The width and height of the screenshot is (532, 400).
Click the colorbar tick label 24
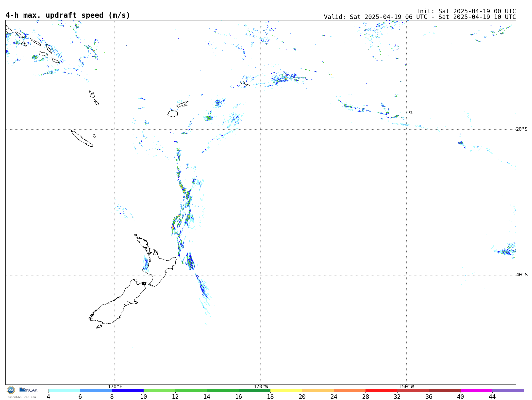point(334,397)
